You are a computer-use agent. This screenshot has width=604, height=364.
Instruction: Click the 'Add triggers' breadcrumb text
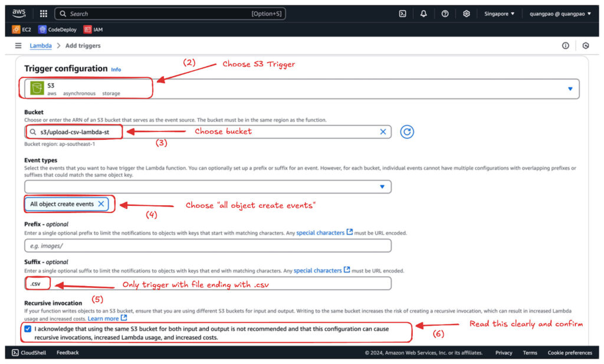pyautogui.click(x=83, y=46)
